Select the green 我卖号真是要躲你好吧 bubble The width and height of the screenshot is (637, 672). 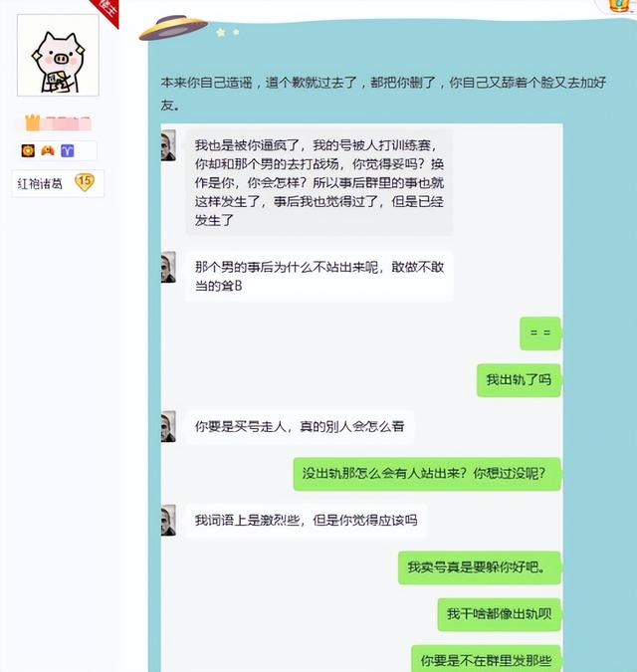[x=480, y=567]
